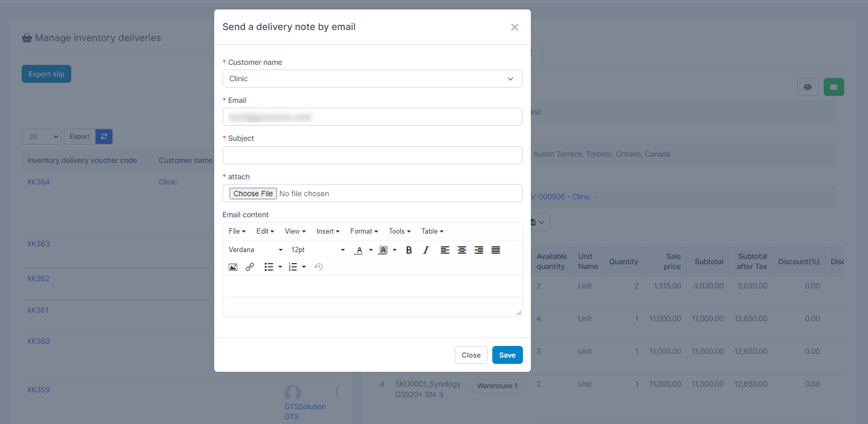Click the Save button
The height and width of the screenshot is (424, 868).
click(x=507, y=355)
